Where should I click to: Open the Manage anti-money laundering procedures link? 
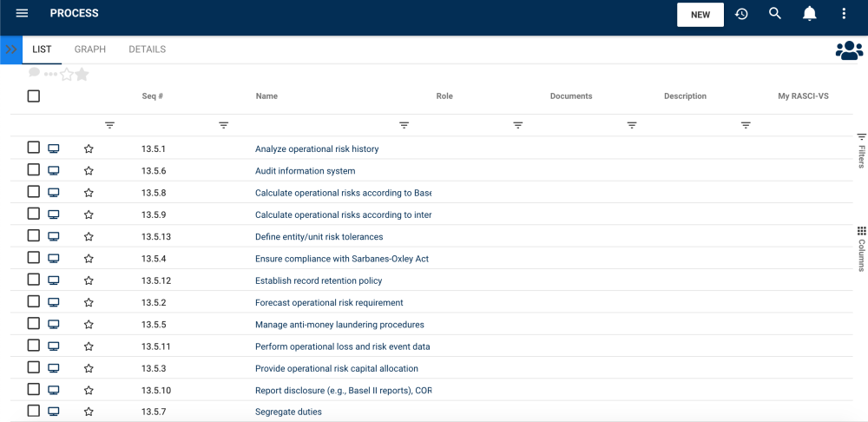coord(339,325)
